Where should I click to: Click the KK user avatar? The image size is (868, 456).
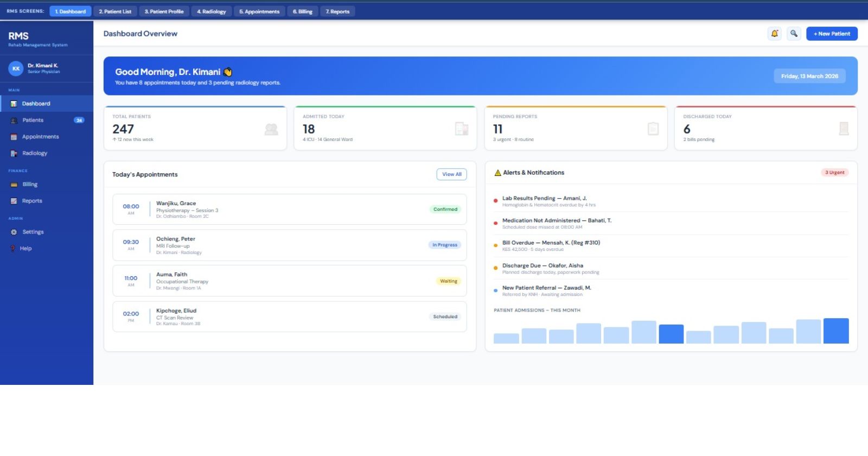tap(16, 68)
